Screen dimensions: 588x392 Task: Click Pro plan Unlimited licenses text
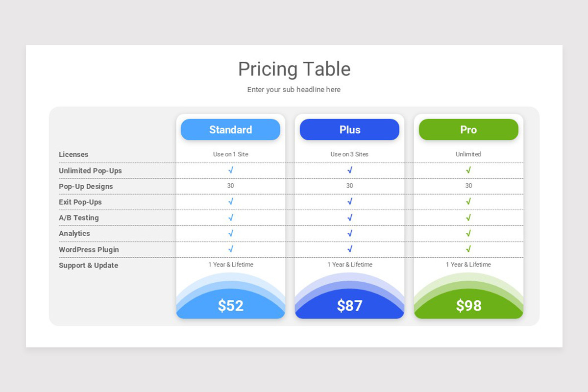click(x=468, y=154)
